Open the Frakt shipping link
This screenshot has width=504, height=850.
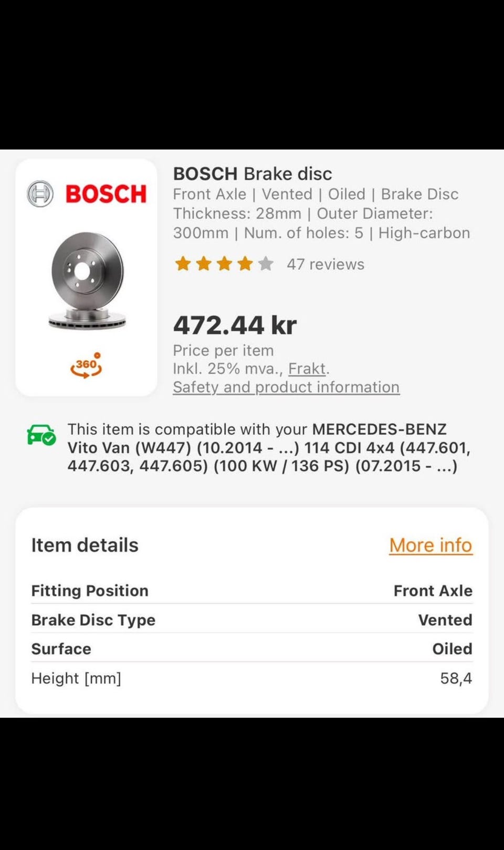point(307,369)
